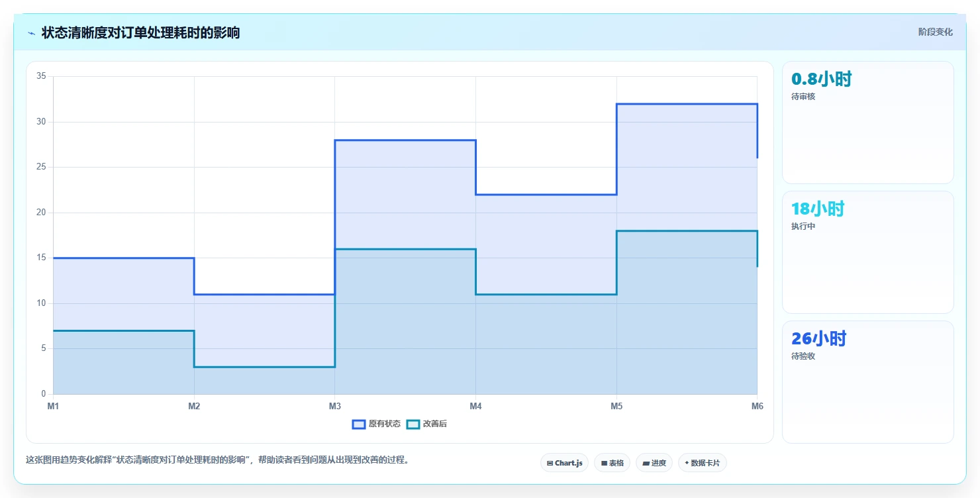Click the 执行中 card label

tap(803, 226)
